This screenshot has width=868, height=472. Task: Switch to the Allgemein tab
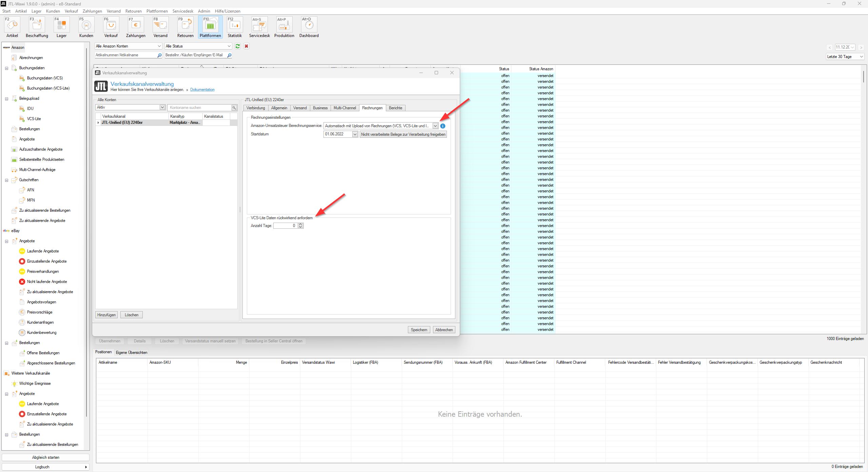279,108
